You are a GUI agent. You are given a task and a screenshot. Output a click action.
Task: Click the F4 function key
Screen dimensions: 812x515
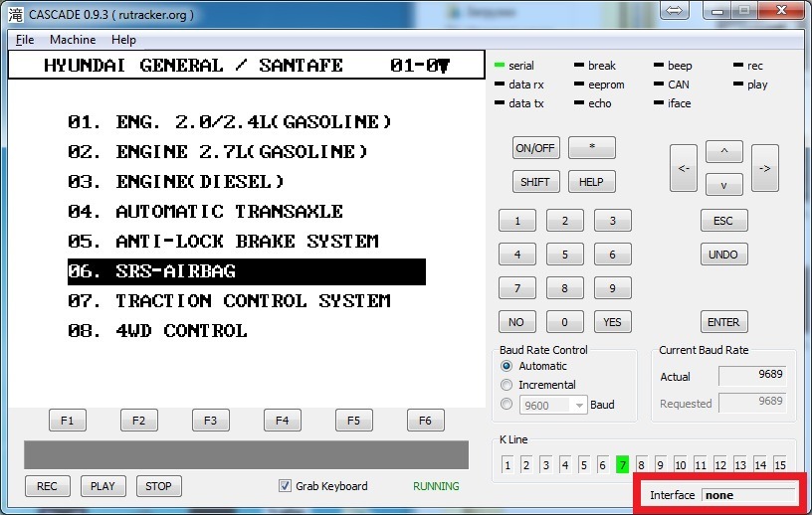(283, 421)
